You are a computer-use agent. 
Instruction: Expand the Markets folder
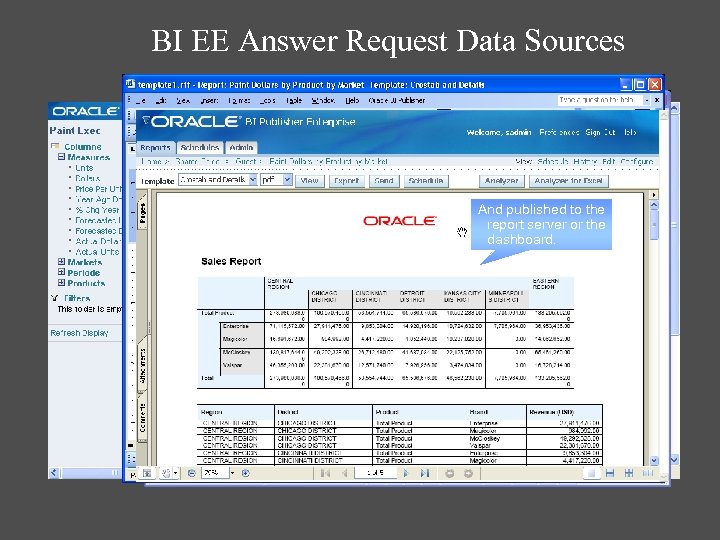(x=61, y=262)
